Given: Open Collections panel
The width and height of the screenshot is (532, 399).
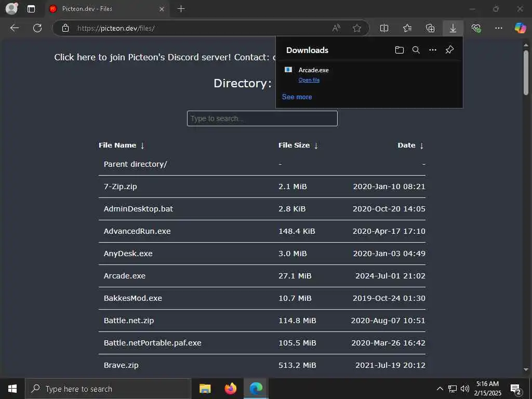Looking at the screenshot, I should pyautogui.click(x=430, y=28).
